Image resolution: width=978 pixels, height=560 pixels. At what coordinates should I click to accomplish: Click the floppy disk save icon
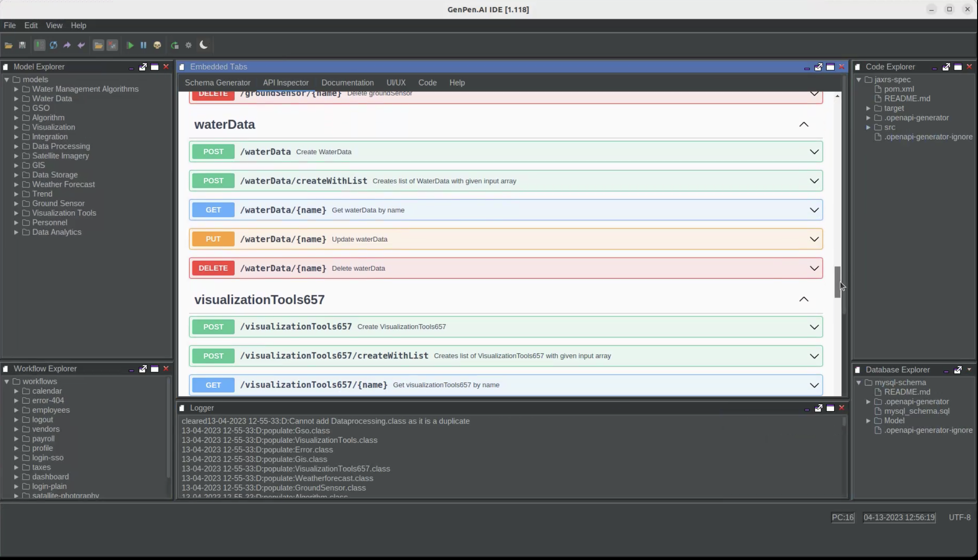click(22, 45)
